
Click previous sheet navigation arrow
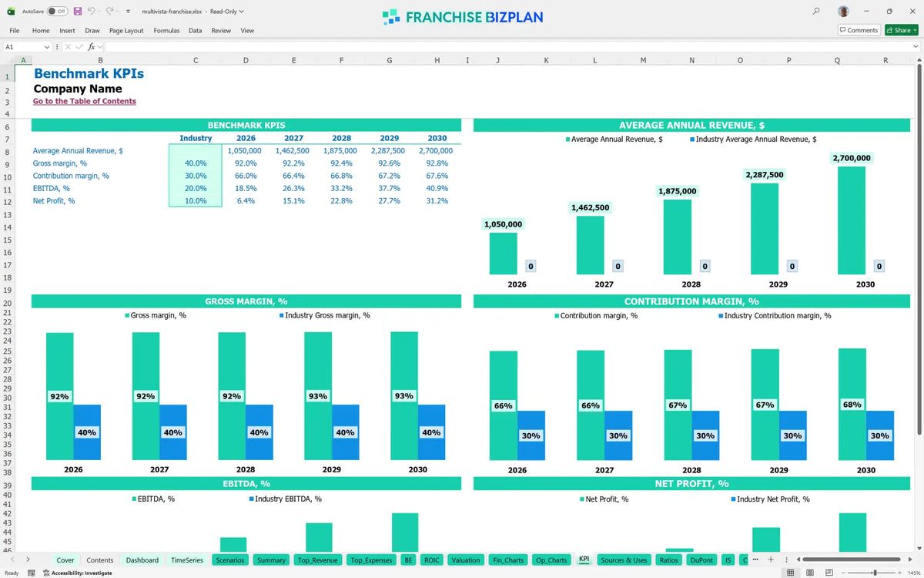pyautogui.click(x=13, y=560)
